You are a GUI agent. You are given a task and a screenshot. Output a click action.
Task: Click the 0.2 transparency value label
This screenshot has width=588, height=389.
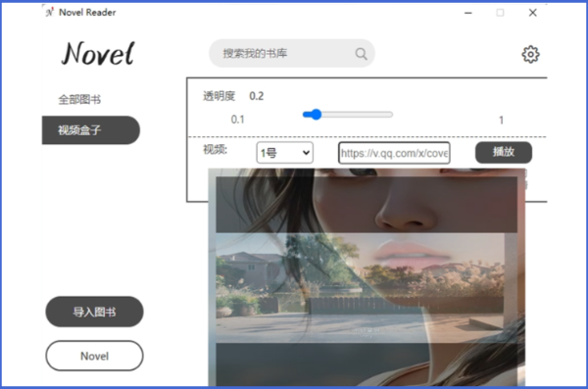click(x=257, y=96)
